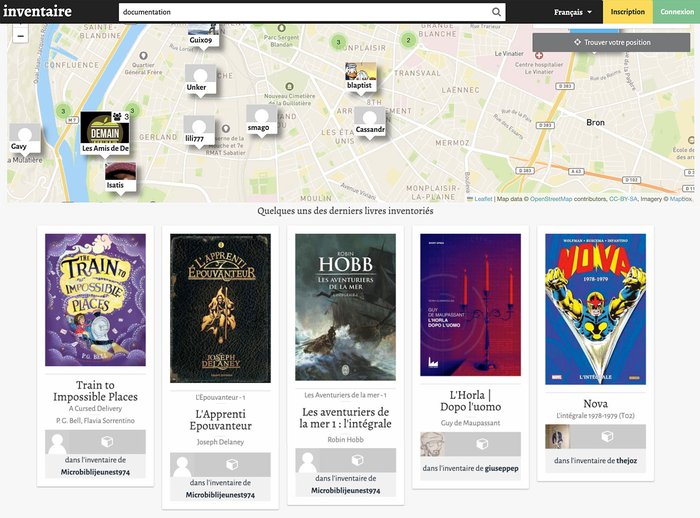Viewport: 700px width, 518px height.
Task: Open Les Amis de Demain group marker
Action: pyautogui.click(x=105, y=133)
